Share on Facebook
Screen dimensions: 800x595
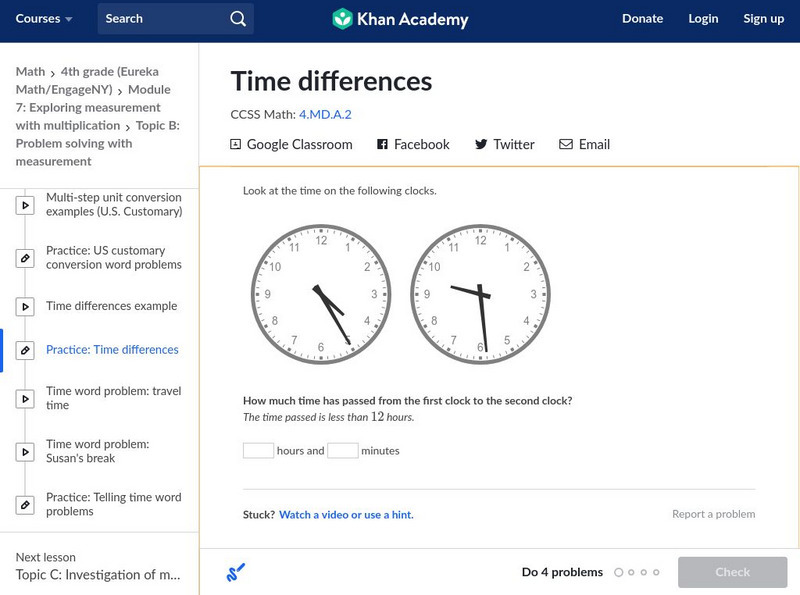(413, 144)
